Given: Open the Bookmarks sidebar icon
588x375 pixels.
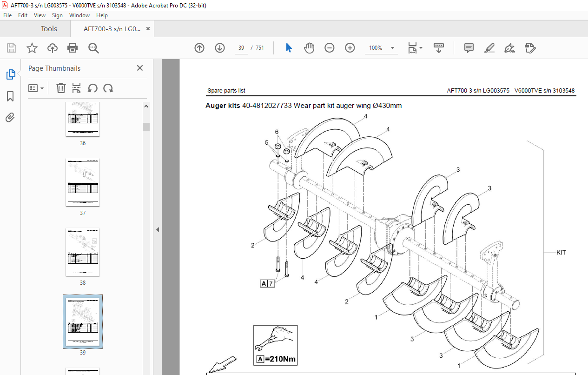Looking at the screenshot, I should (x=10, y=96).
